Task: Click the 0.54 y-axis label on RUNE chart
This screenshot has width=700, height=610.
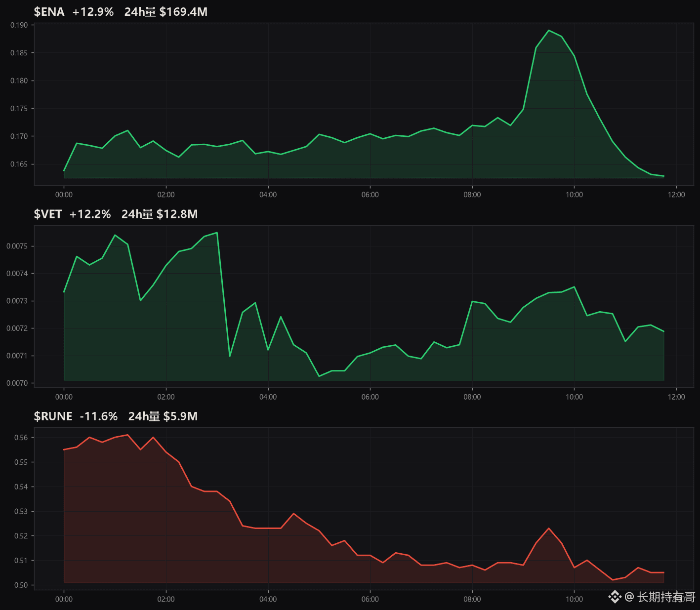Action: pos(21,487)
